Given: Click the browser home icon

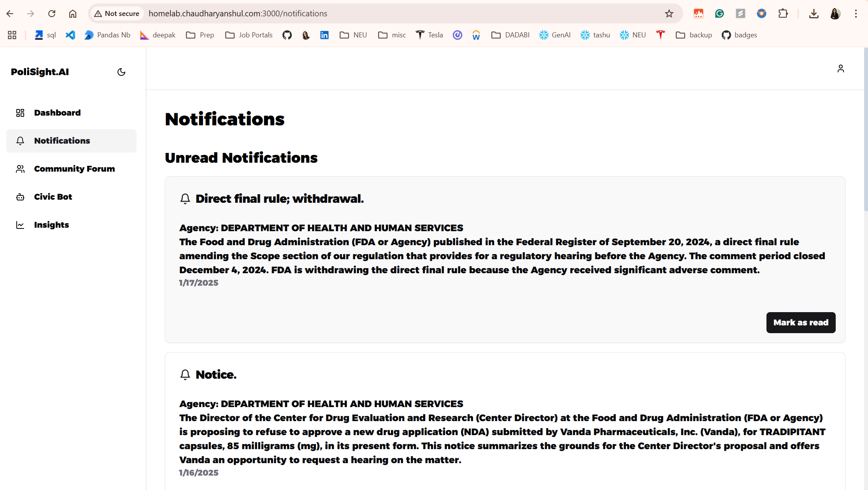Looking at the screenshot, I should pyautogui.click(x=73, y=14).
